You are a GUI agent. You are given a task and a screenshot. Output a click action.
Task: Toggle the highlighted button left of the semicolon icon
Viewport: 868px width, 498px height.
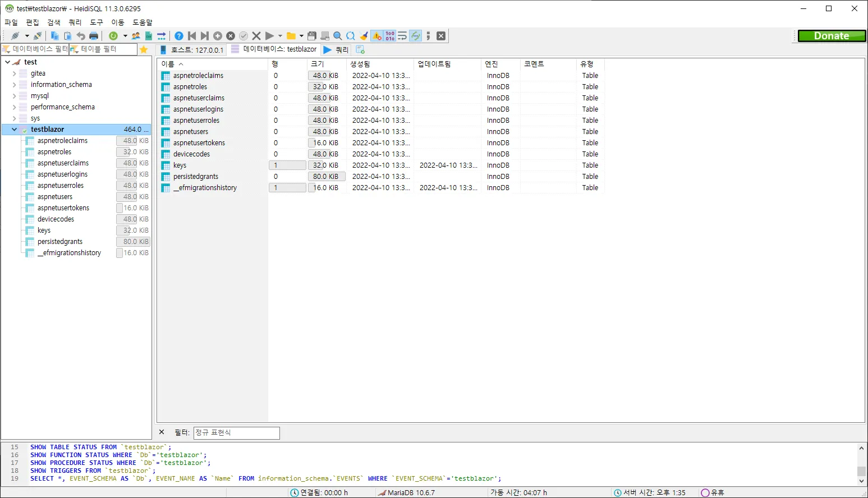click(x=415, y=36)
